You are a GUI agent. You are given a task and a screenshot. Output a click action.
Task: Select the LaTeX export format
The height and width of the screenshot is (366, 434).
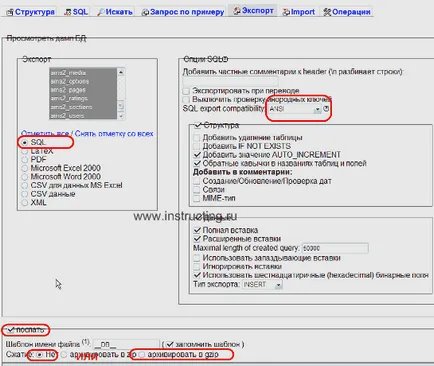point(24,151)
